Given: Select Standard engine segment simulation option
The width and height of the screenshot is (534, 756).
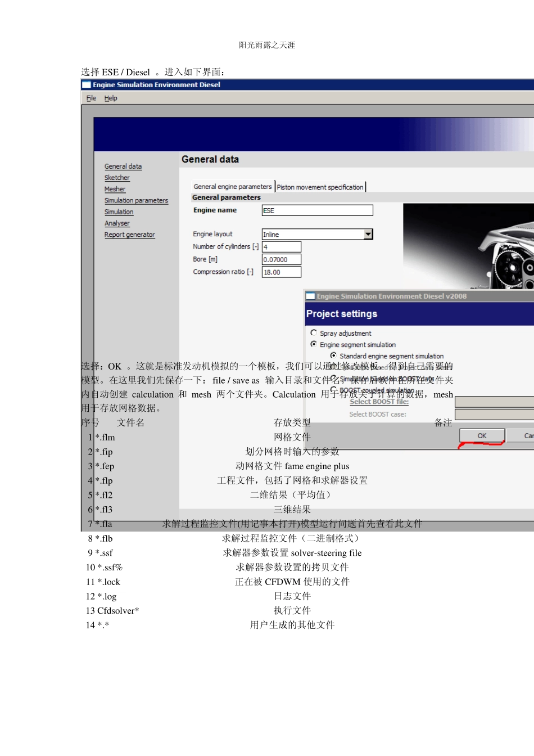Looking at the screenshot, I should (x=333, y=355).
